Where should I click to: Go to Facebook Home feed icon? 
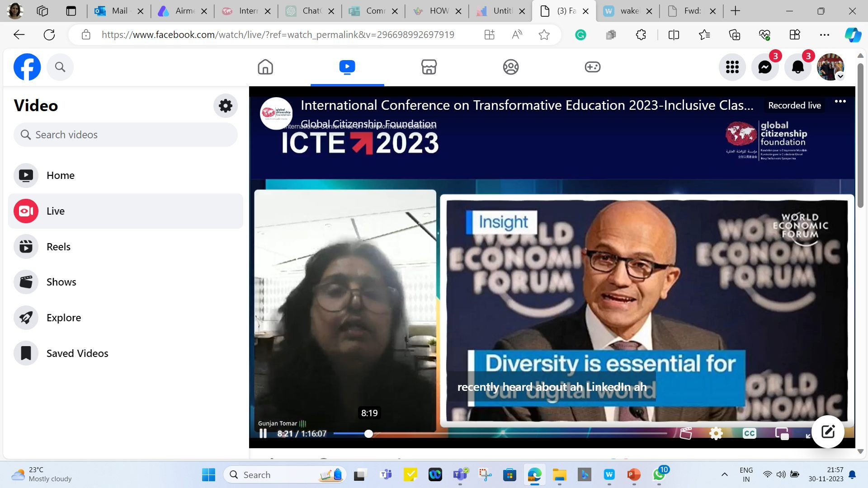[x=265, y=67]
